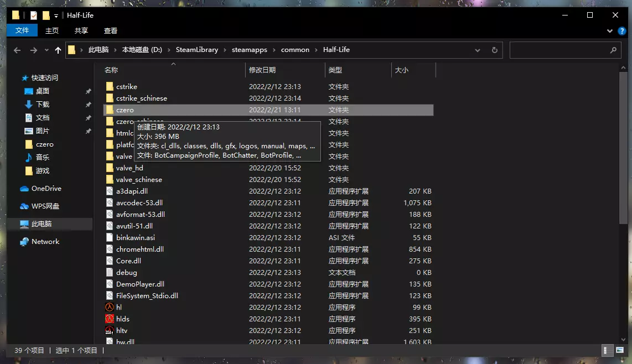Open recent locations dropdown arrow

[46, 50]
